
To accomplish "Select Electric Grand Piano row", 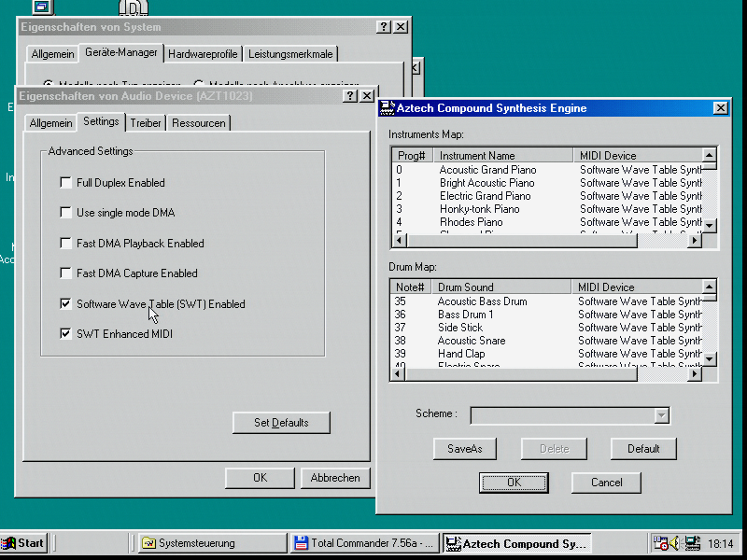I will (547, 196).
